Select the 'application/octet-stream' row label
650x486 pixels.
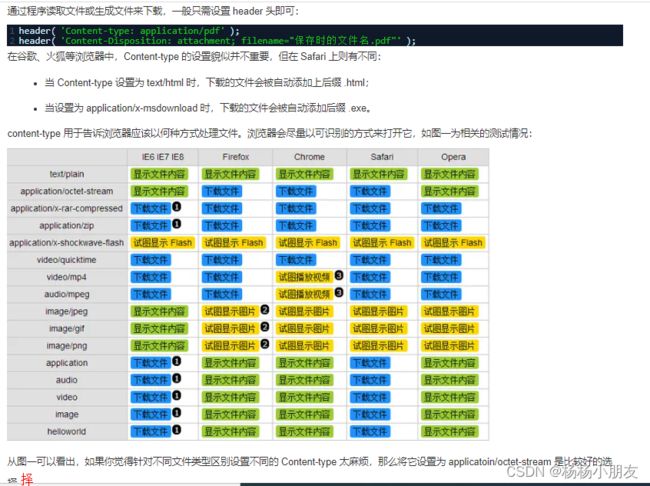(x=67, y=191)
